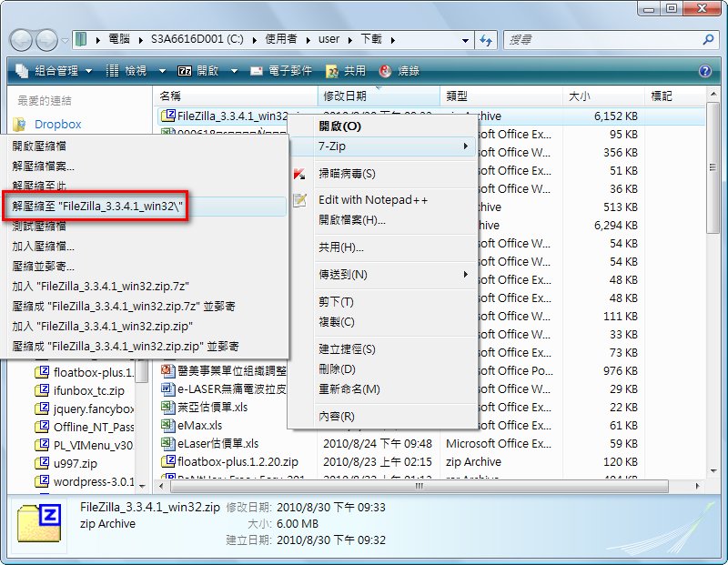Sort by 類型 column header
This screenshot has width=728, height=565.
coord(501,96)
